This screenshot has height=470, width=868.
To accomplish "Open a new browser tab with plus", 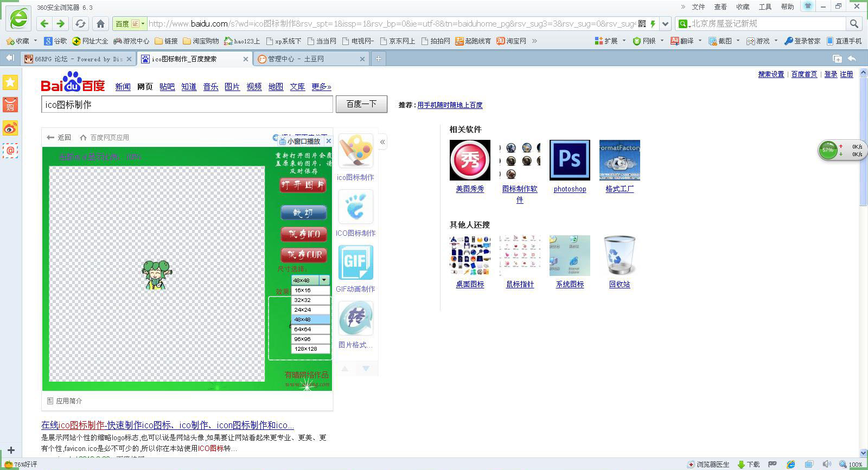I will [379, 59].
